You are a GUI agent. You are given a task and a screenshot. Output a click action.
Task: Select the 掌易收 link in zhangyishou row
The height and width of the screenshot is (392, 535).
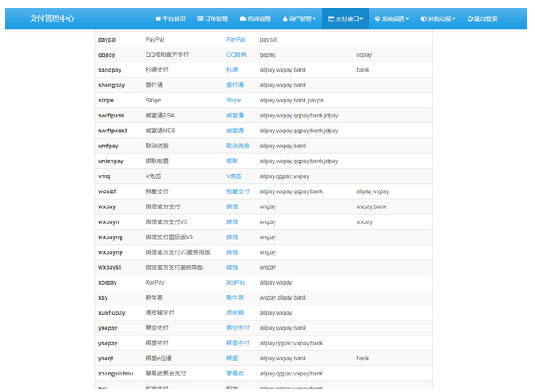(235, 373)
